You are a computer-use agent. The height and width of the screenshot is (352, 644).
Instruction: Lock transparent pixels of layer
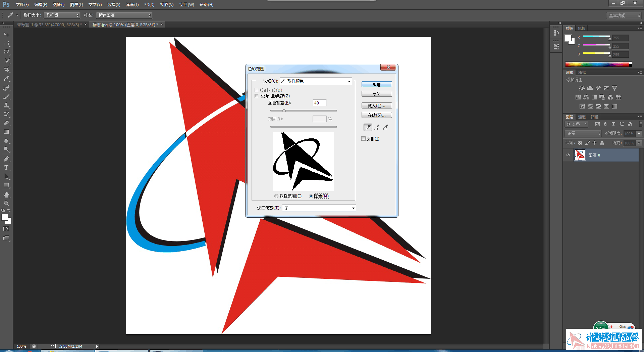[x=580, y=143]
